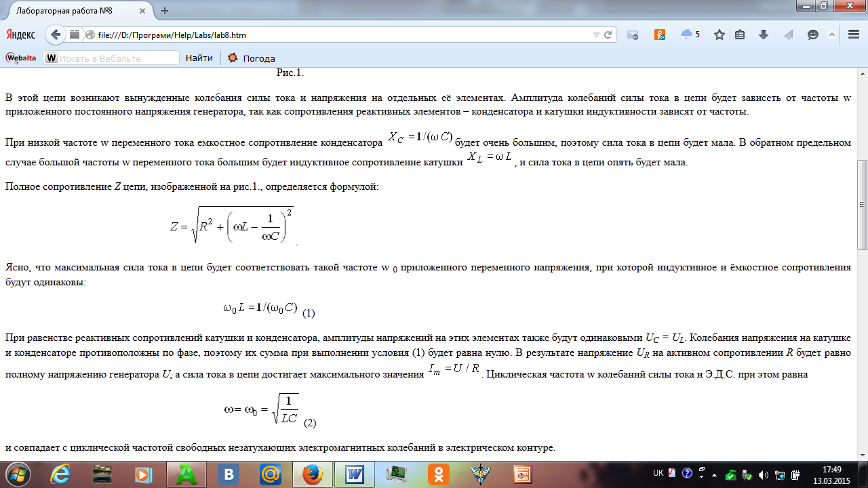
Task: Open the Odnoklassniki toolbar extension icon
Action: point(660,35)
